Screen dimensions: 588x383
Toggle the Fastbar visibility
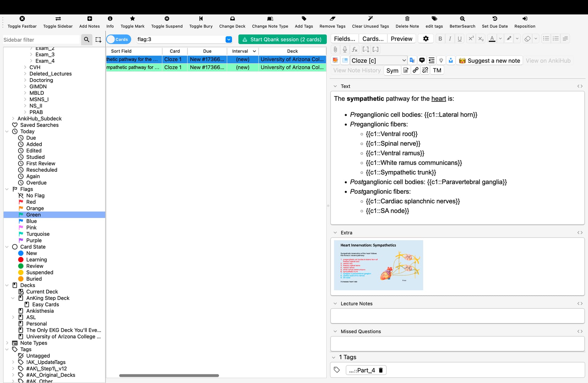[22, 19]
